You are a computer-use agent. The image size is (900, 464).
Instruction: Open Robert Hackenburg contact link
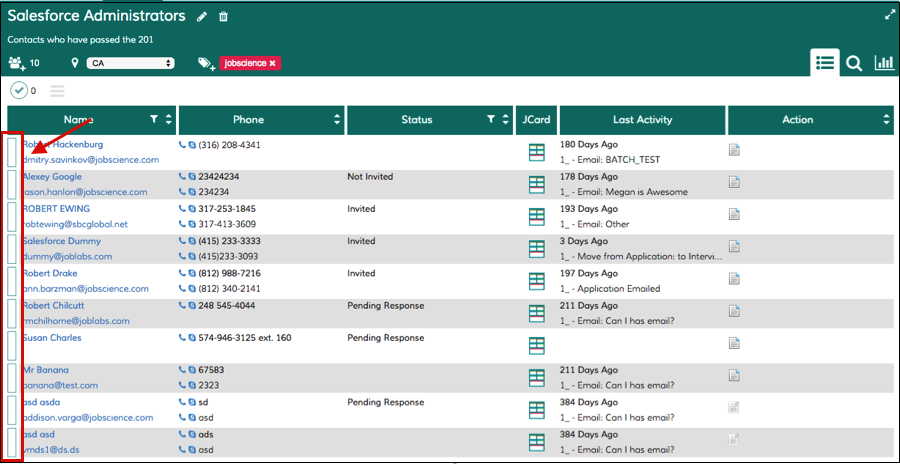[63, 145]
